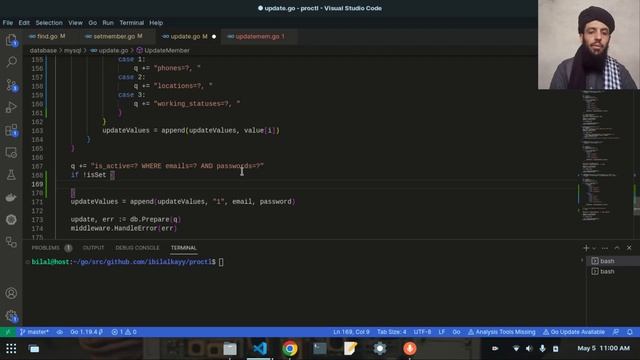The image size is (640, 360).
Task: Click the May 5 11:00 AM clock
Action: (x=603, y=348)
